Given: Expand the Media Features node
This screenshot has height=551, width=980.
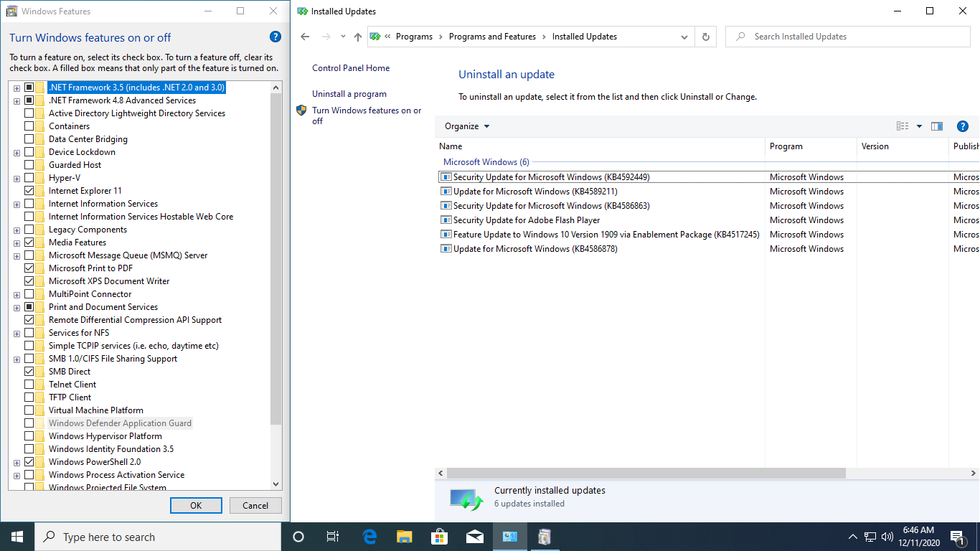Looking at the screenshot, I should 17,242.
